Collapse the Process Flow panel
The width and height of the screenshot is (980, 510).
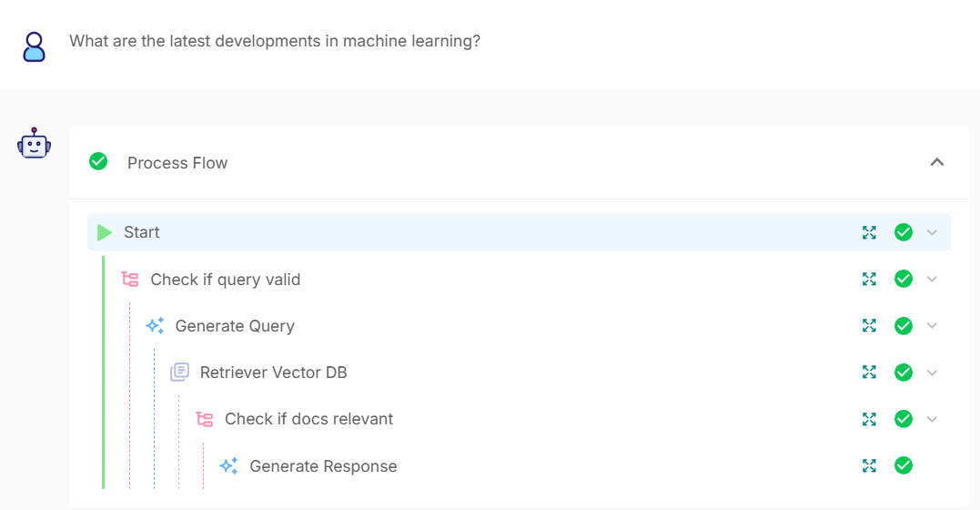click(x=937, y=162)
